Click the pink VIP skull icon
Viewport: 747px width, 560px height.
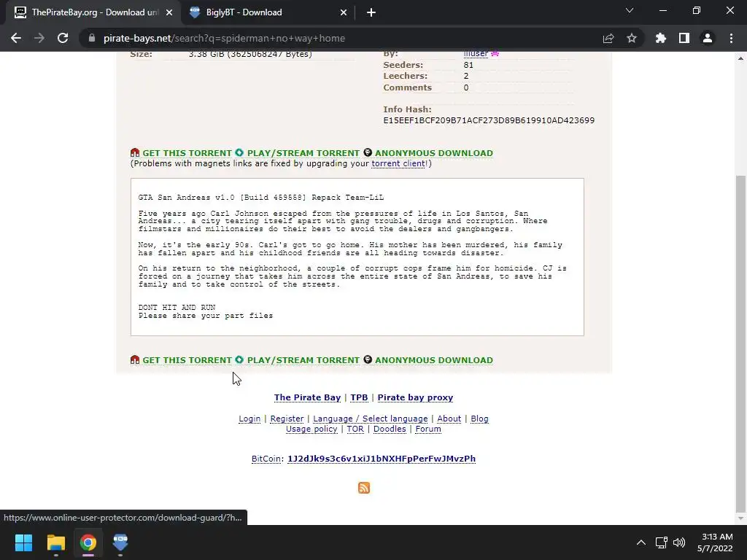pos(495,54)
